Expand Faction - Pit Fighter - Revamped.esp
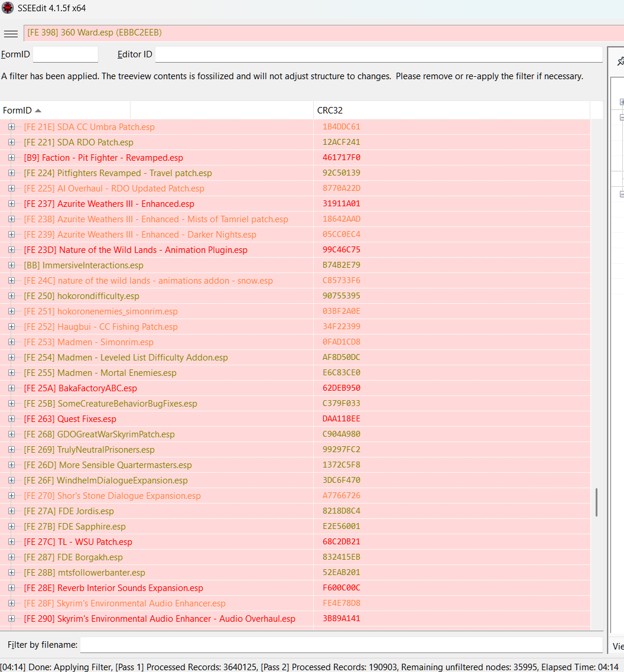624x672 pixels. click(x=12, y=158)
